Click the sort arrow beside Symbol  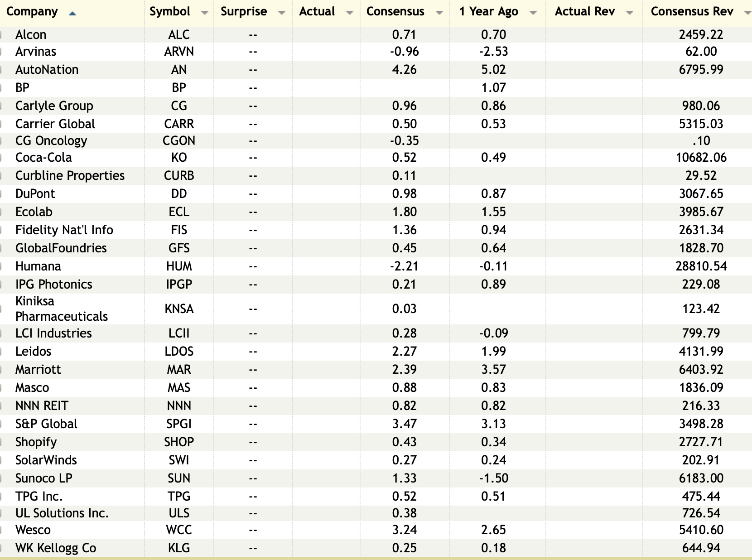click(x=205, y=13)
